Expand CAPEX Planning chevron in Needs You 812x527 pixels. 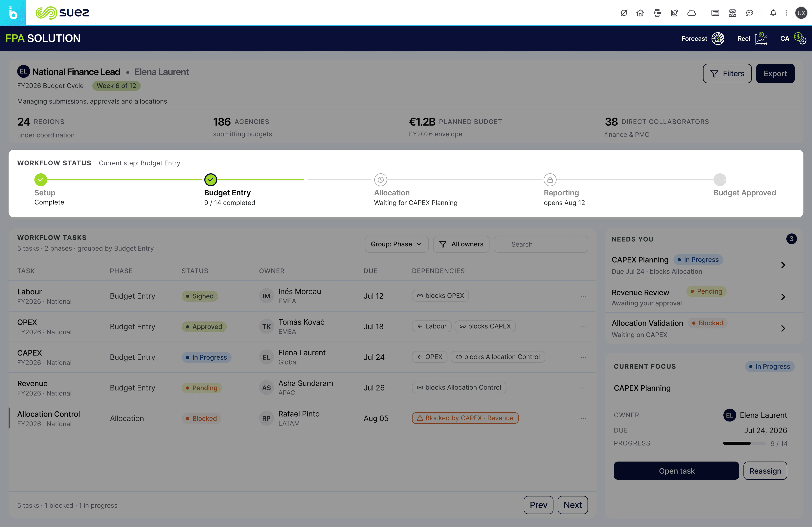point(783,265)
